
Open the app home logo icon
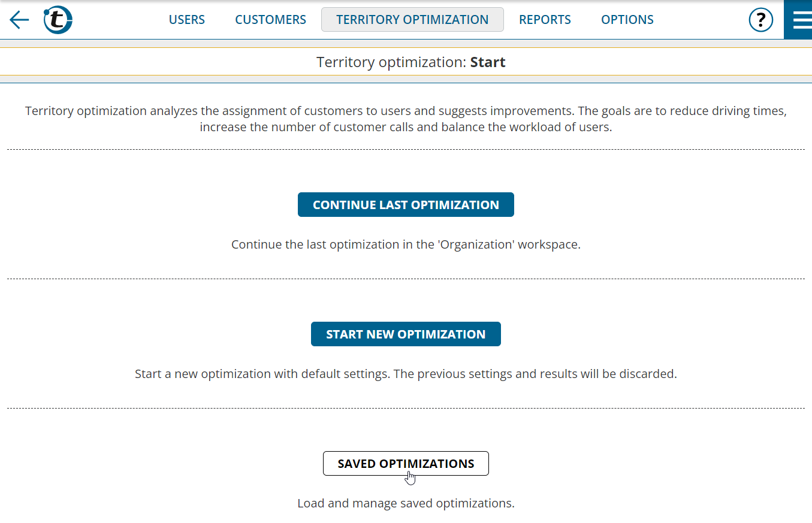(58, 20)
